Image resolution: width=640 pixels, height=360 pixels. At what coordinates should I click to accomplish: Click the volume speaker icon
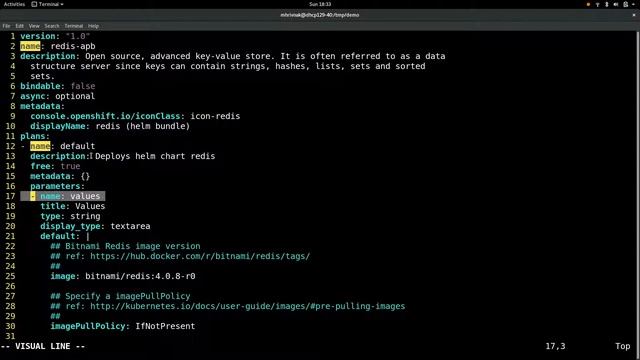pos(616,4)
